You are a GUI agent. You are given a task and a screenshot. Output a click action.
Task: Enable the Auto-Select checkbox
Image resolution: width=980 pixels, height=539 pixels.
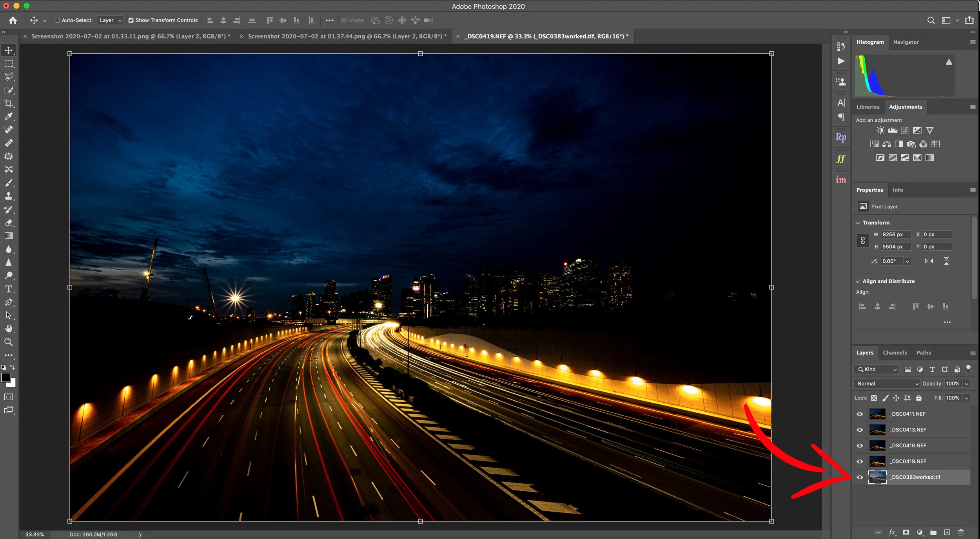[x=57, y=20]
